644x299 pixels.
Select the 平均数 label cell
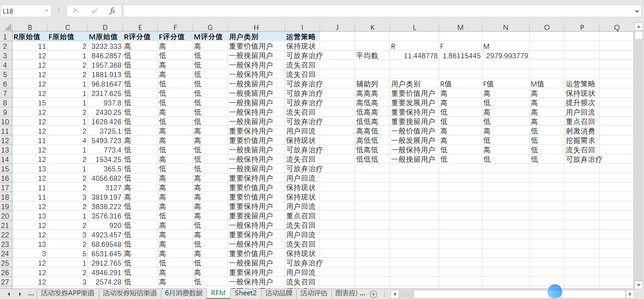click(x=372, y=56)
